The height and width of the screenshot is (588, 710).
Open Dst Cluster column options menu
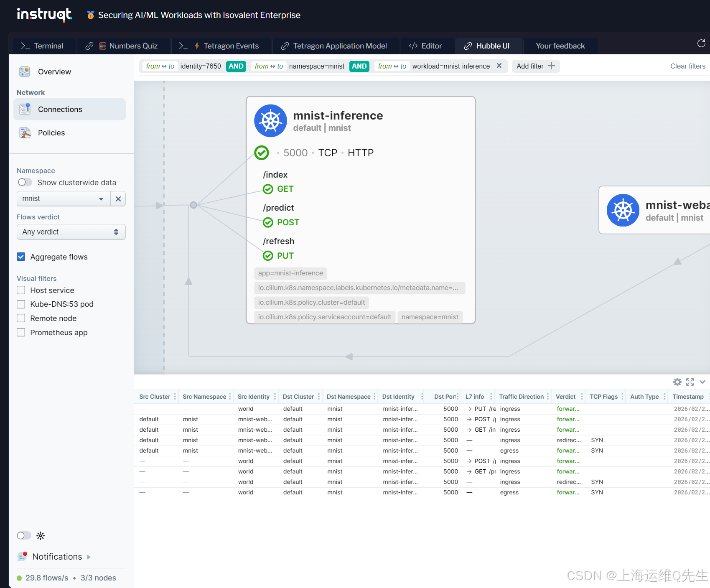coord(319,397)
